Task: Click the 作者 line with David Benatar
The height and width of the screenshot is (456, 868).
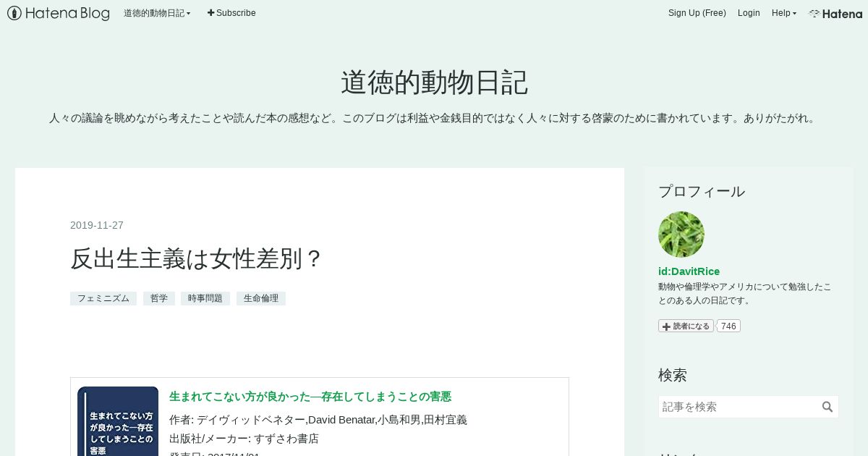Action: [318, 420]
